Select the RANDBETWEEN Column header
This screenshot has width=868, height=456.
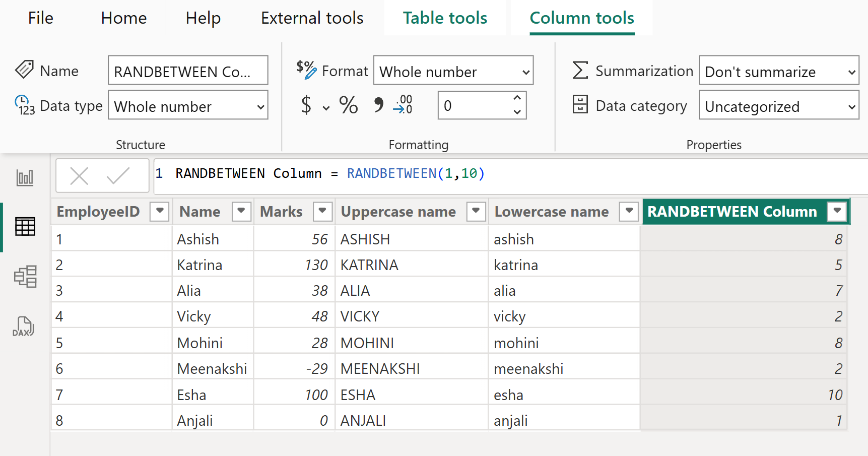coord(730,211)
